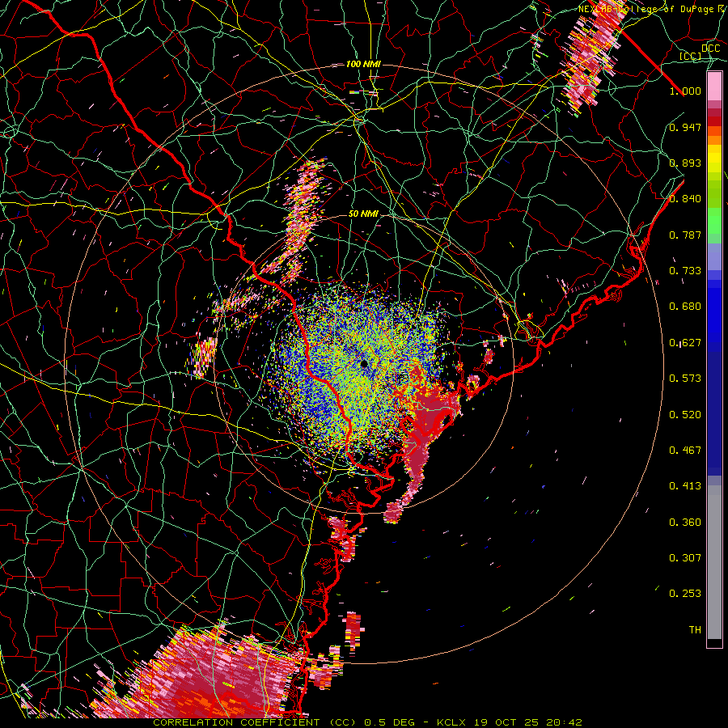Click the 1.000 value on the legend
The image size is (728, 728).
[685, 91]
